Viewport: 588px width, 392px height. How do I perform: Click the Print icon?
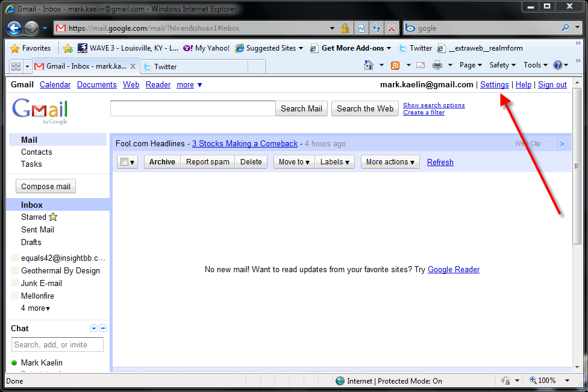[x=437, y=66]
